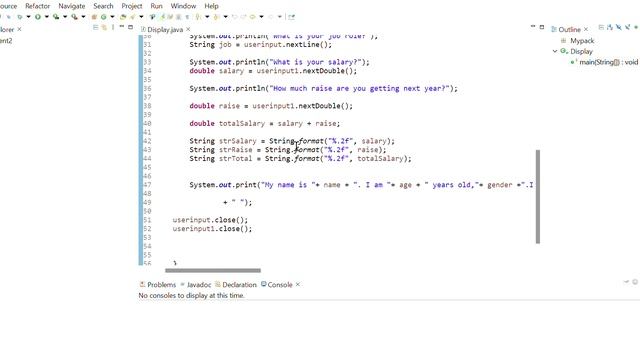Screen dimensions: 640x360
Task: Minimize the Package Explorer view
Action: pyautogui.click(x=122, y=27)
